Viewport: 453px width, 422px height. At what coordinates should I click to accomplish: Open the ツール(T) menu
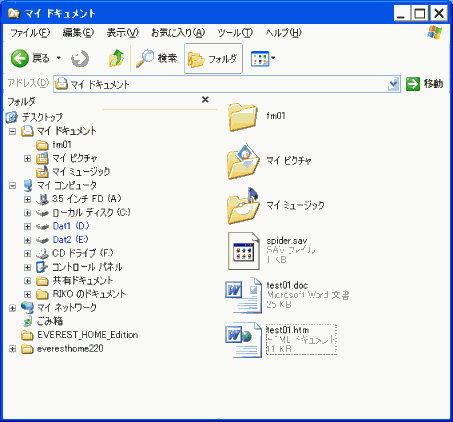(235, 33)
